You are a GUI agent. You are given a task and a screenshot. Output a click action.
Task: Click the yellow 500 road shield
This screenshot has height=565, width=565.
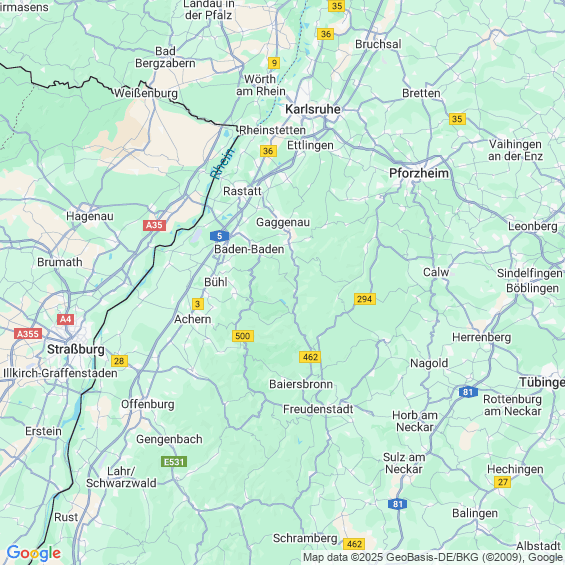point(243,336)
